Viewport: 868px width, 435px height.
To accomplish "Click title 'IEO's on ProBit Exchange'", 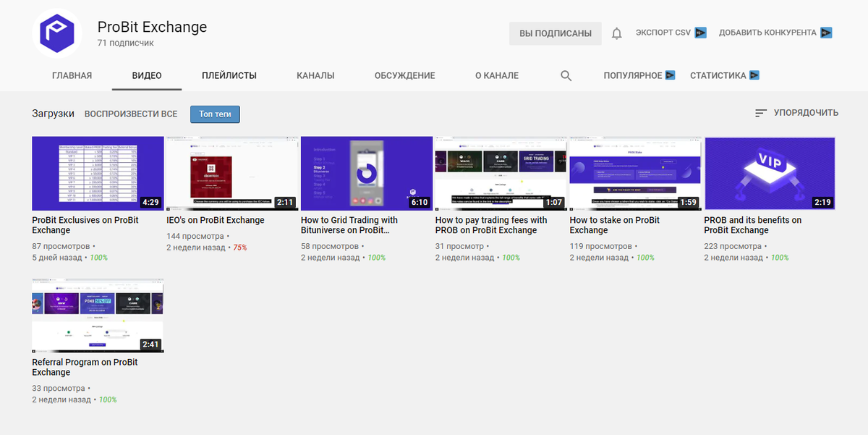I will (216, 220).
